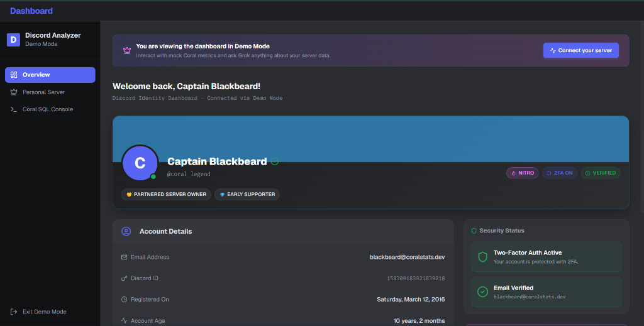Click the blackbeard@coralstats.dev value in Account Details

click(x=407, y=257)
